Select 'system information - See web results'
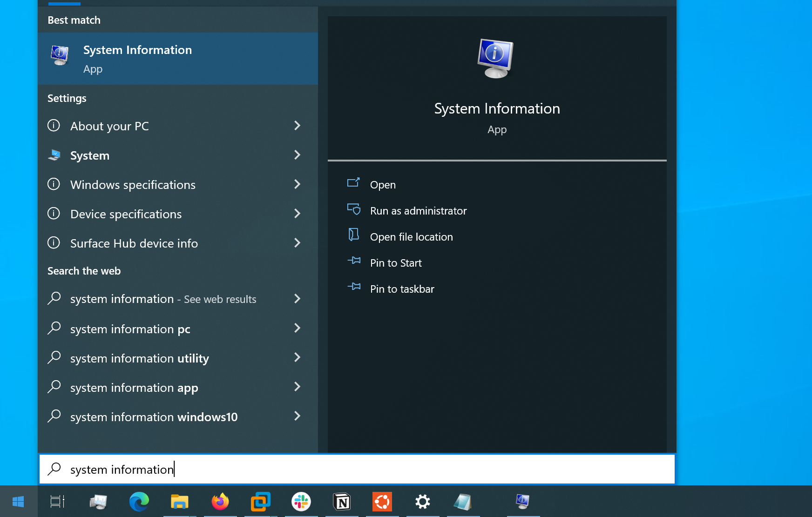Screen dimensions: 812x517 pyautogui.click(x=178, y=299)
